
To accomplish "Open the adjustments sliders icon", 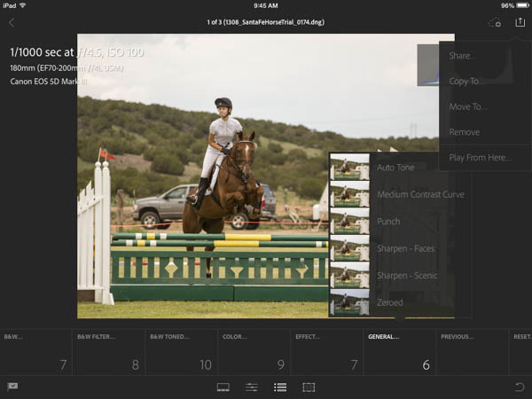I will click(x=252, y=387).
